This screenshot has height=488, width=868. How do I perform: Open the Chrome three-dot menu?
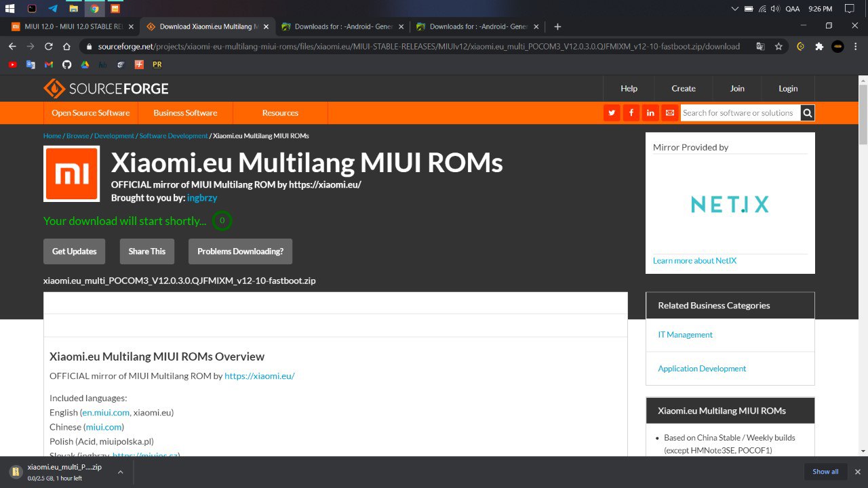tap(856, 46)
